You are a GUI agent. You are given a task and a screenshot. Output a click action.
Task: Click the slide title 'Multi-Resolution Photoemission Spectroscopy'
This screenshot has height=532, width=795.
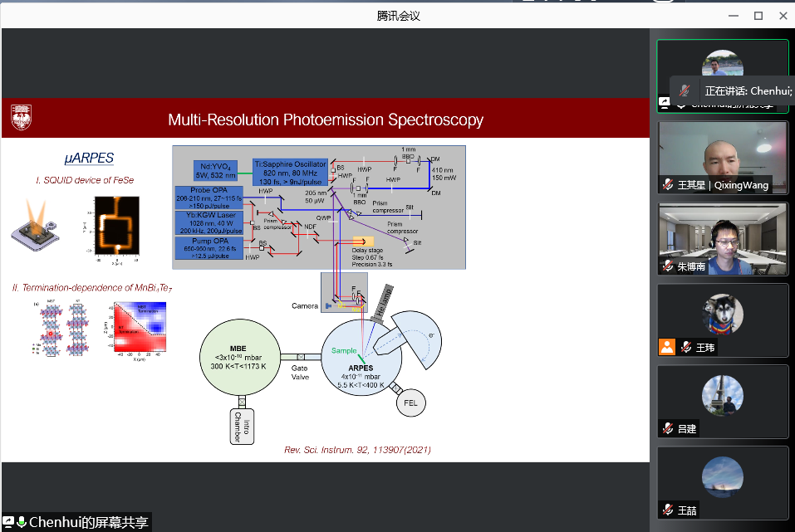point(325,120)
